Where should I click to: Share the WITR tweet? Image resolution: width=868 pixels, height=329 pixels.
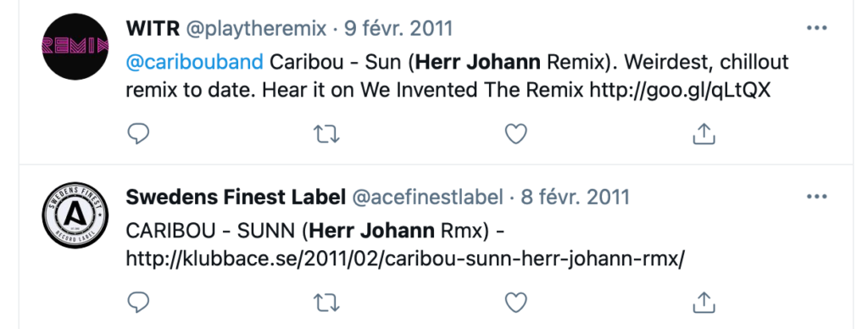[704, 134]
